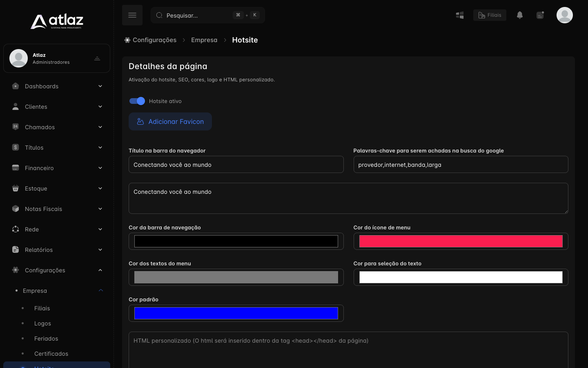Click the Dashboards sidebar icon

click(16, 86)
